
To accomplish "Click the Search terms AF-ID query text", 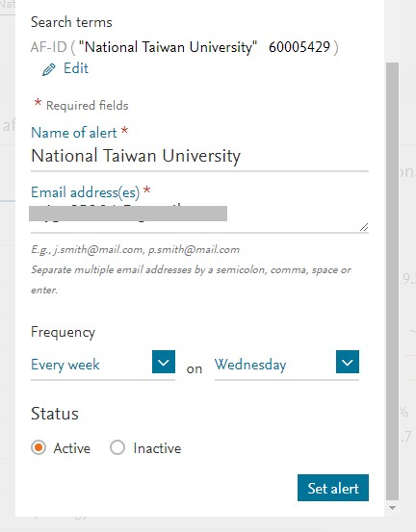I will [184, 47].
